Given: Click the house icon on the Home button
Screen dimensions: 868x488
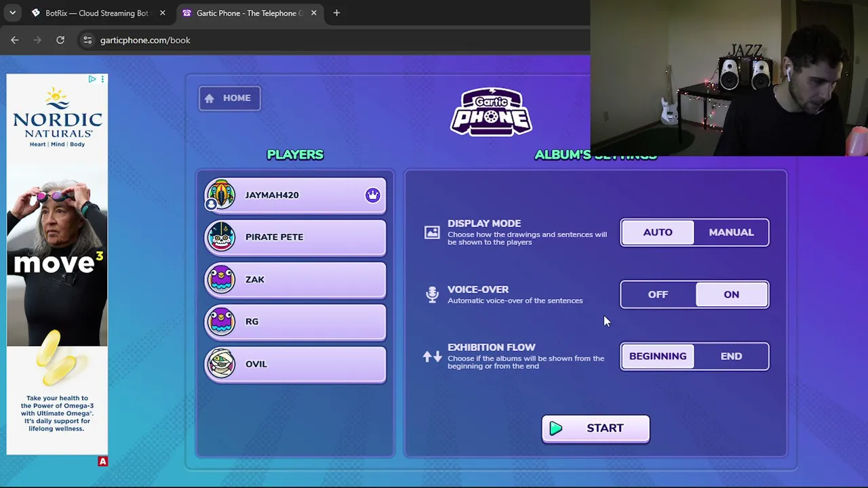Looking at the screenshot, I should pyautogui.click(x=210, y=98).
